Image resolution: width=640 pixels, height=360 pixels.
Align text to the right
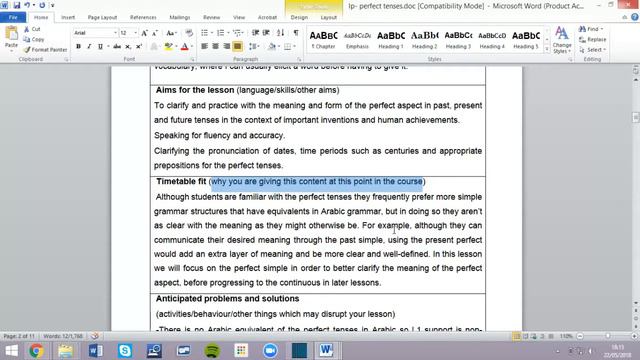pos(226,47)
